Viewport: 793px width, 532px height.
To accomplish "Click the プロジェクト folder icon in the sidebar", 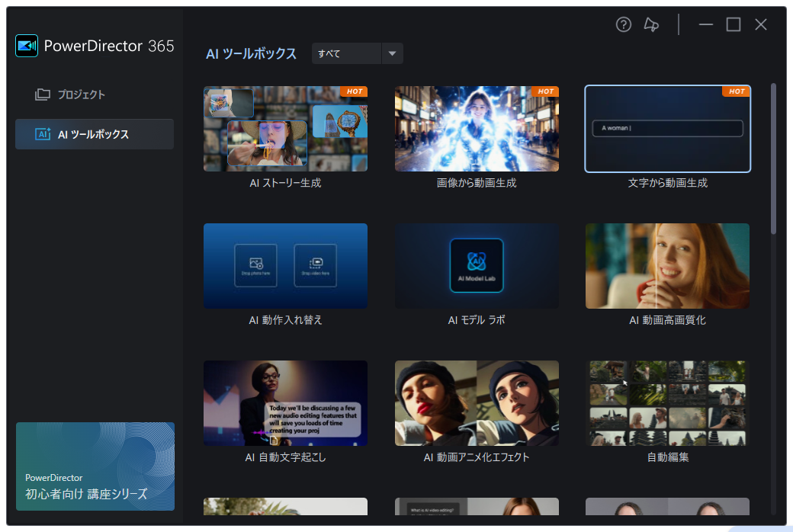I will 43,95.
